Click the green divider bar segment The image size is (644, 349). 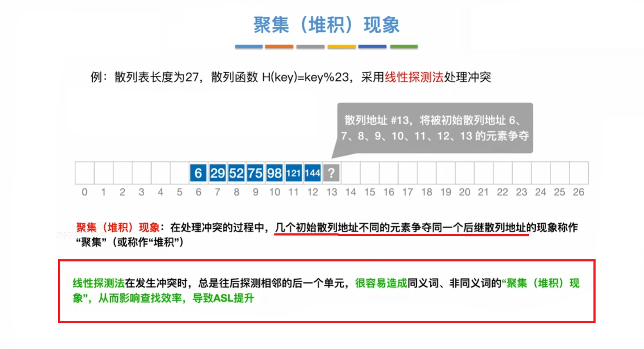click(404, 47)
